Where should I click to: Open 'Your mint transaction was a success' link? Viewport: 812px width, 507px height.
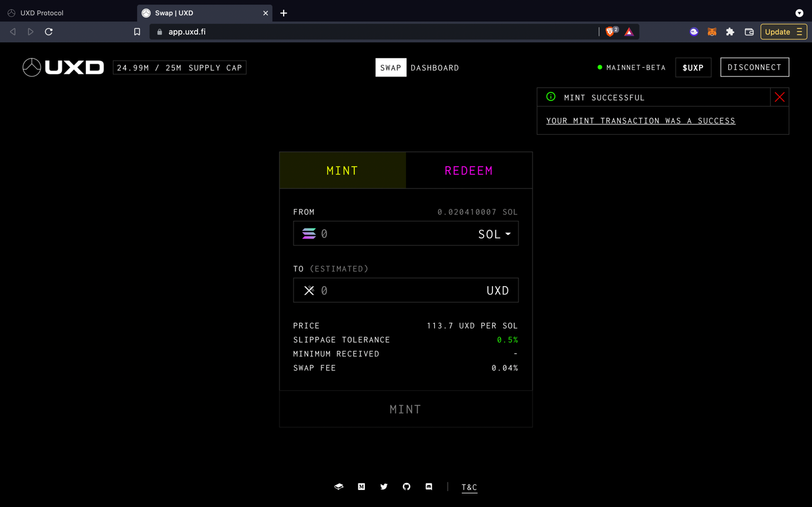click(x=641, y=121)
